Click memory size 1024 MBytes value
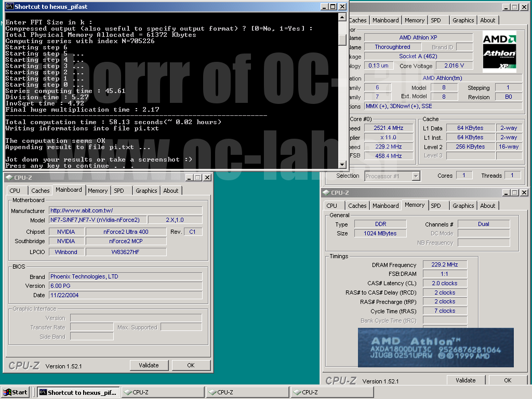The width and height of the screenshot is (532, 399). [380, 233]
